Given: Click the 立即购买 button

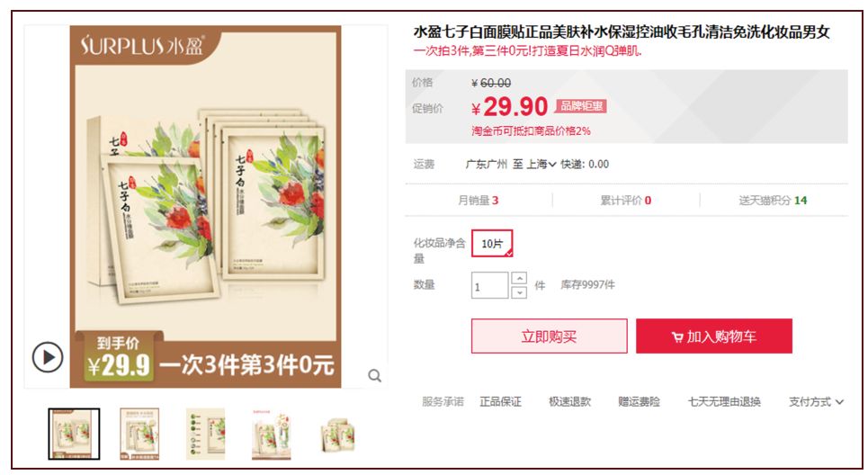Looking at the screenshot, I should tap(550, 336).
